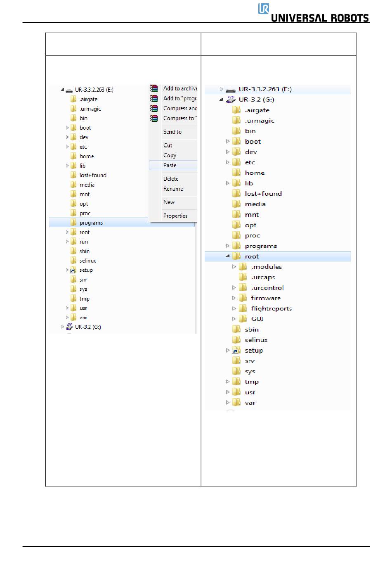Image resolution: width=392 pixels, height=569 pixels.
Task: Select the .urcontrol folder label
Action: tap(267, 288)
